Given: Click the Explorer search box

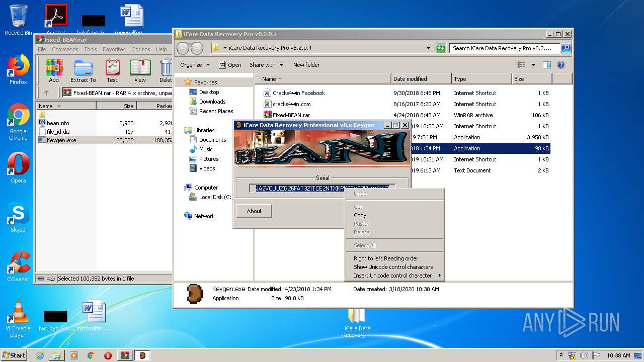Looking at the screenshot, I should coord(505,48).
